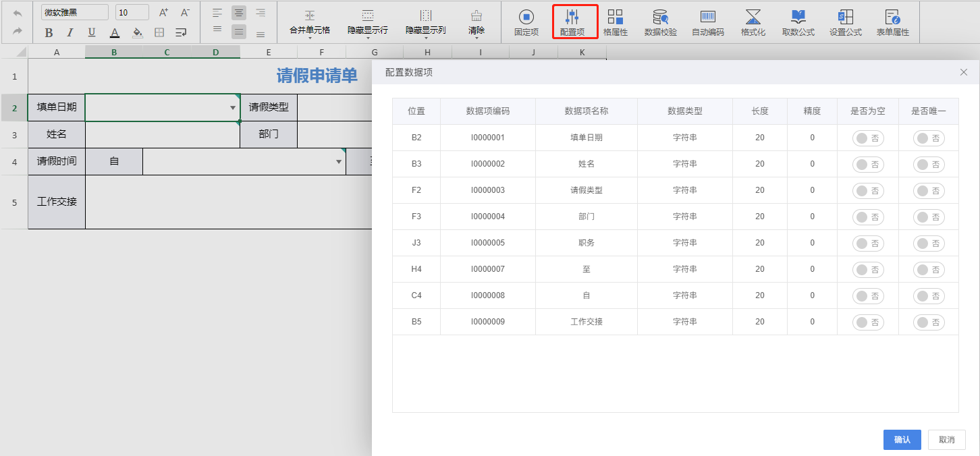Viewport: 980px width, 456px height.
Task: Toggle 是否唯一 switch for row J3
Action: click(x=929, y=244)
